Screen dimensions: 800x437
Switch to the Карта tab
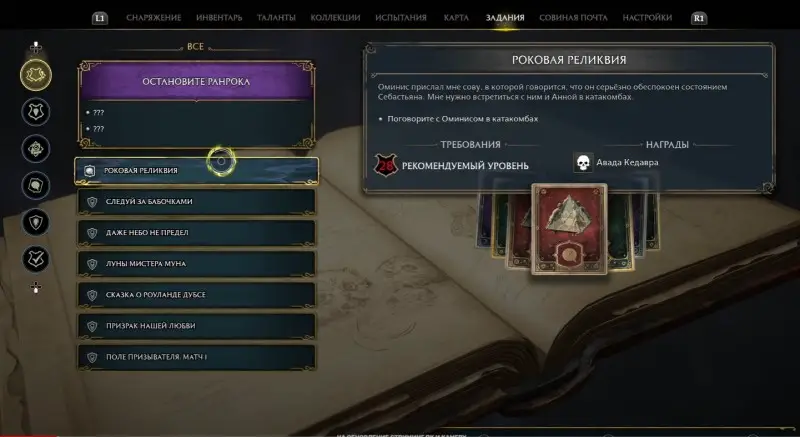point(456,18)
